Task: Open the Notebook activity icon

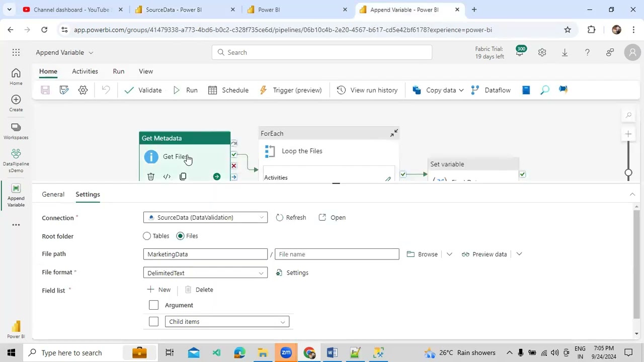Action: coord(526,90)
